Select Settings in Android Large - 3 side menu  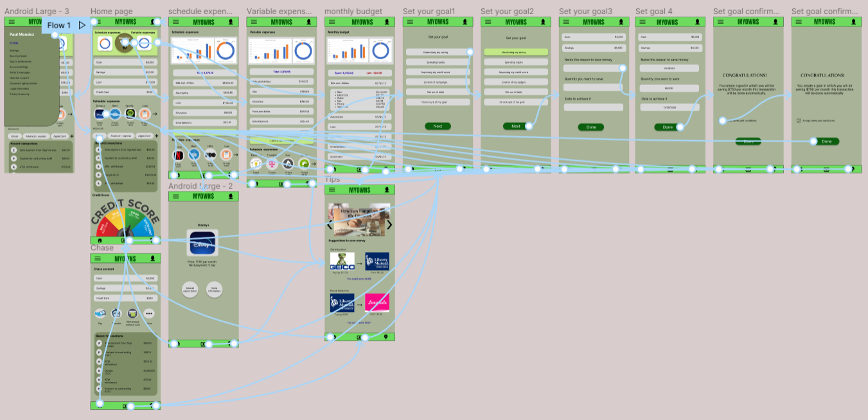click(x=14, y=50)
